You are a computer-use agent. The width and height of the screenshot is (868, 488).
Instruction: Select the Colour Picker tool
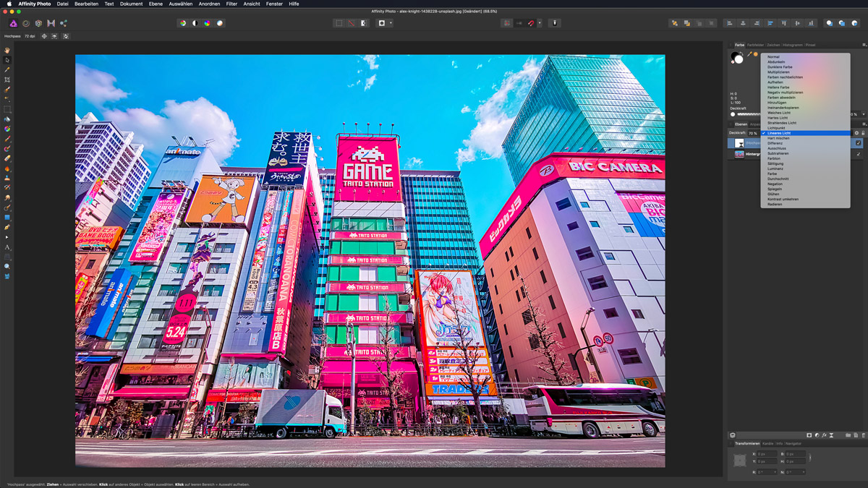coord(7,70)
